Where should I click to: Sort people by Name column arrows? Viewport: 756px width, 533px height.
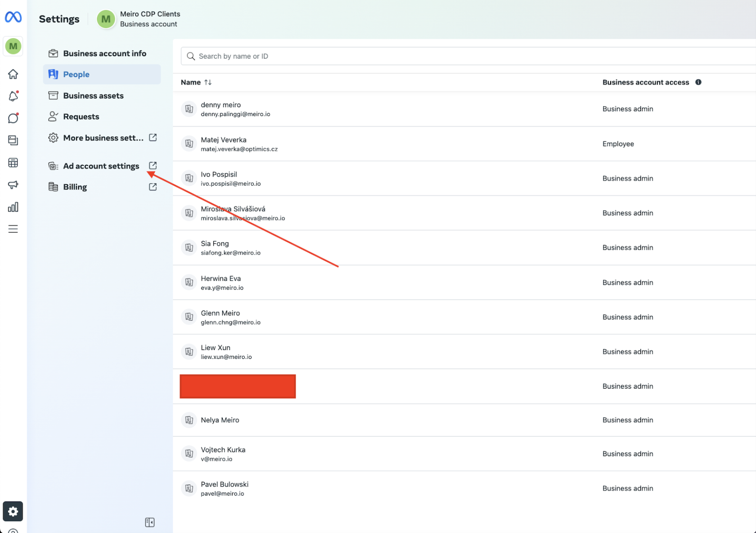click(x=208, y=82)
